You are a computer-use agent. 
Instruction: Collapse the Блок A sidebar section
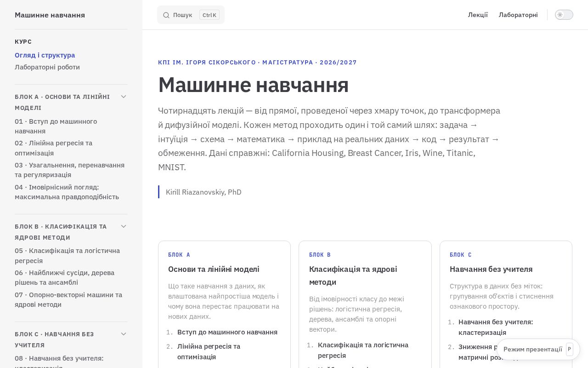click(x=124, y=97)
